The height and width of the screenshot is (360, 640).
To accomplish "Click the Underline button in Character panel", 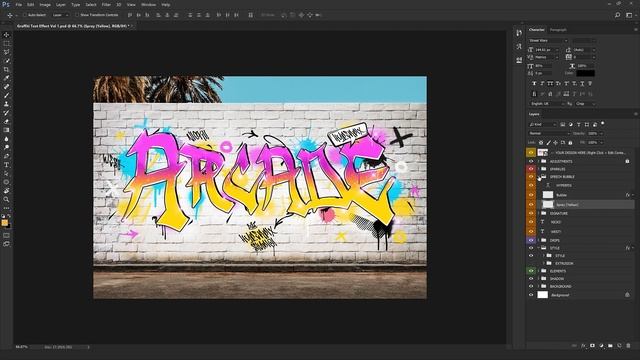I will coord(582,83).
